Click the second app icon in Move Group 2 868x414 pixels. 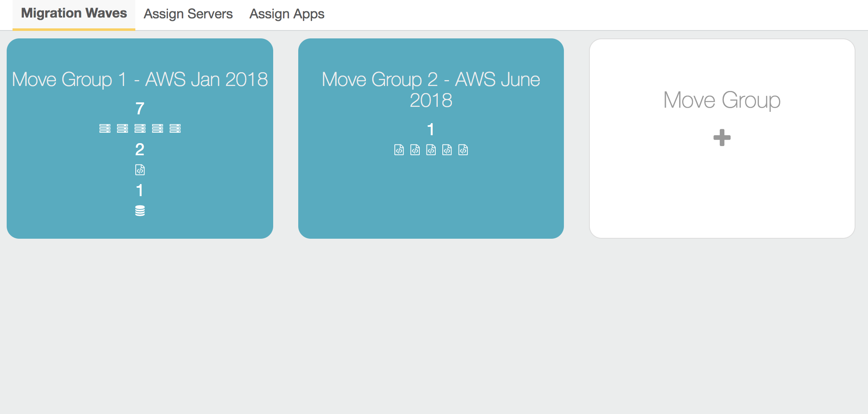415,150
